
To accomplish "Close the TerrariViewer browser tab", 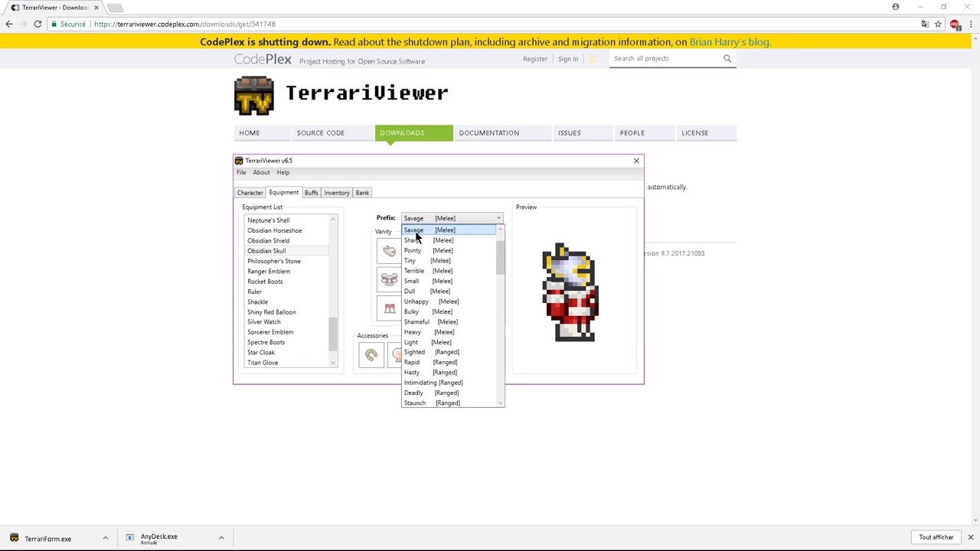I will click(95, 8).
